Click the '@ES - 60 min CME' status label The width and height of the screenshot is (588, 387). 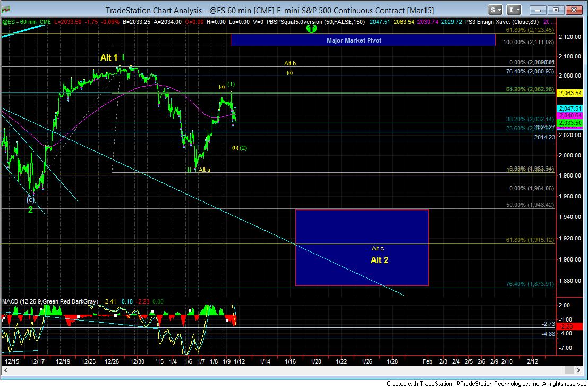(27, 22)
